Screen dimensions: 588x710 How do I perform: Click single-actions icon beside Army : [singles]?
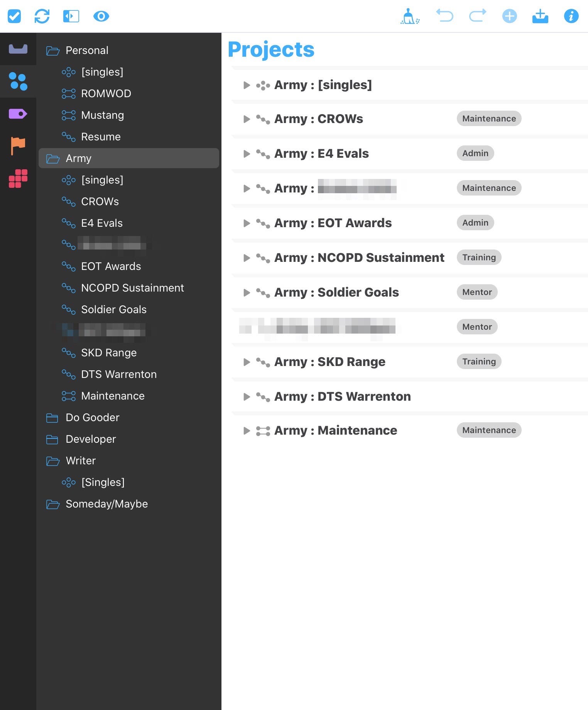pyautogui.click(x=263, y=85)
